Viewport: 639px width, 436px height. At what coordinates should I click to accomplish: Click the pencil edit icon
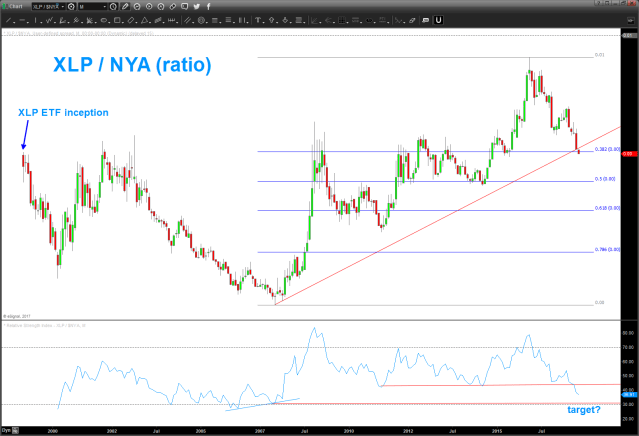(x=125, y=7)
